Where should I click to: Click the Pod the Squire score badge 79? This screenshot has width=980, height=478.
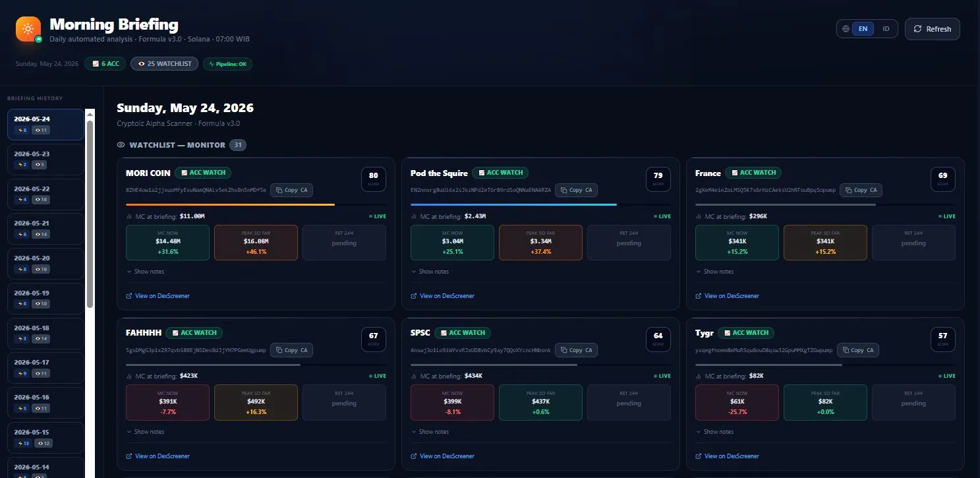658,179
